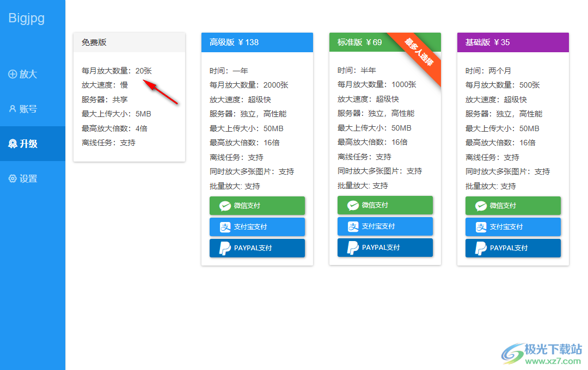Pay with 微信支付 for 标准版 plan

pyautogui.click(x=385, y=206)
